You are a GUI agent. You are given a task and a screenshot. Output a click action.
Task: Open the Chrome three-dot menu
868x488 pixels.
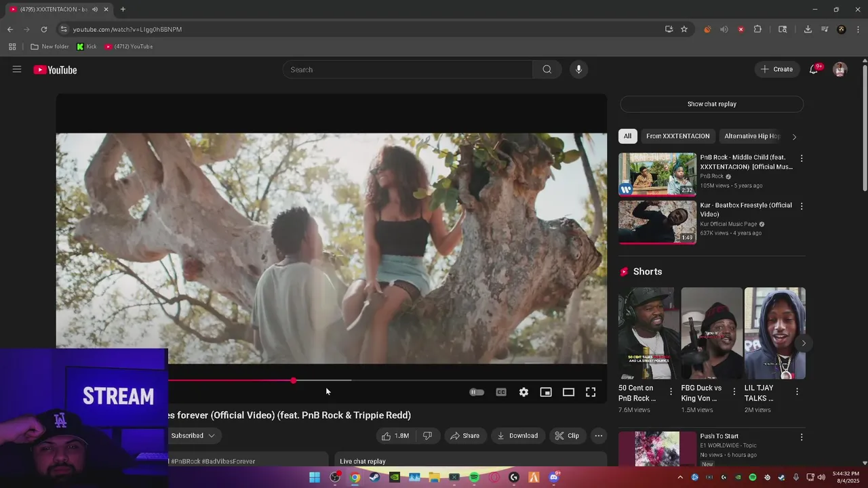point(858,29)
